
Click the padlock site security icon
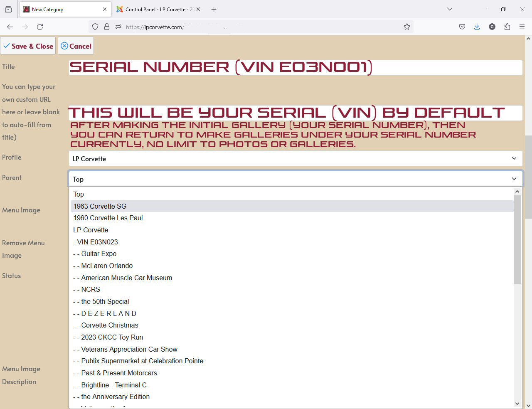click(x=107, y=27)
